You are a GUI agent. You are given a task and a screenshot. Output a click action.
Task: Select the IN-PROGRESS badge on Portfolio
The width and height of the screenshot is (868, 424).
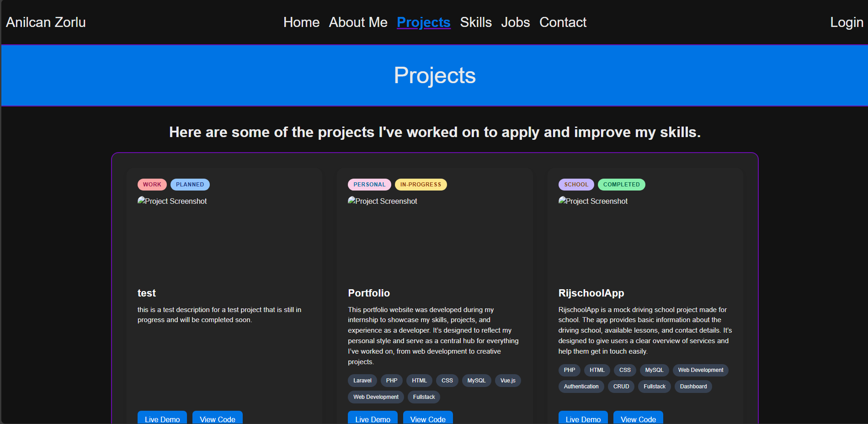pos(421,184)
